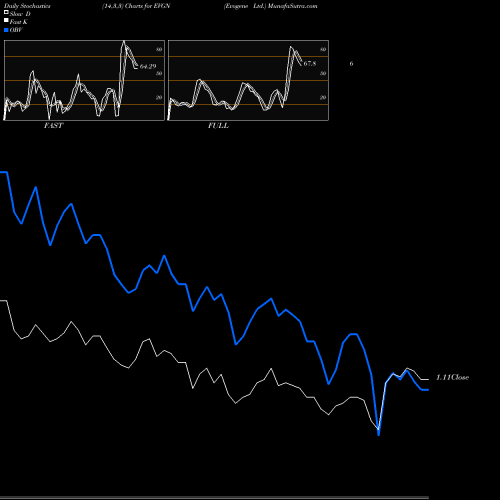
Task: Click the Slow D legend swatch
Action: pos(6,13)
